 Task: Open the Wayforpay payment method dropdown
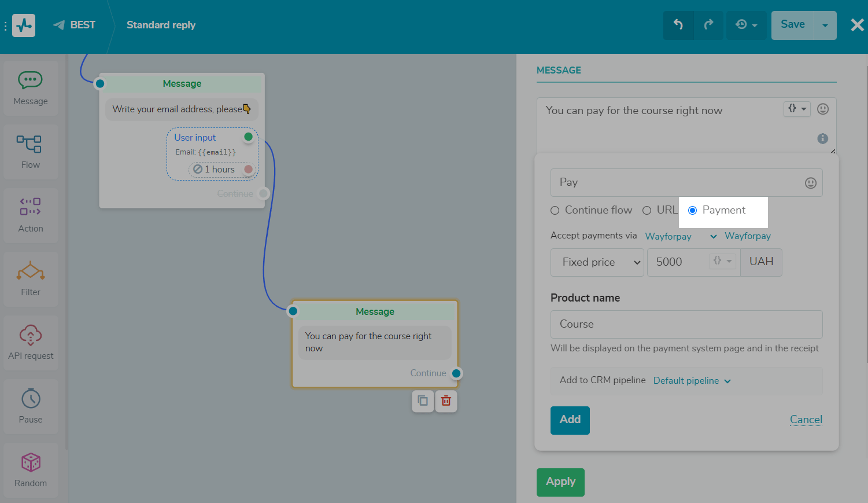[681, 236]
